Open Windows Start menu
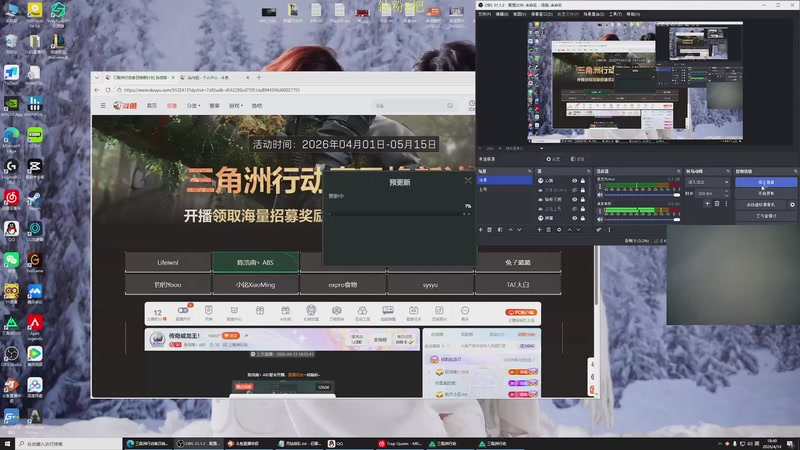 coord(7,444)
